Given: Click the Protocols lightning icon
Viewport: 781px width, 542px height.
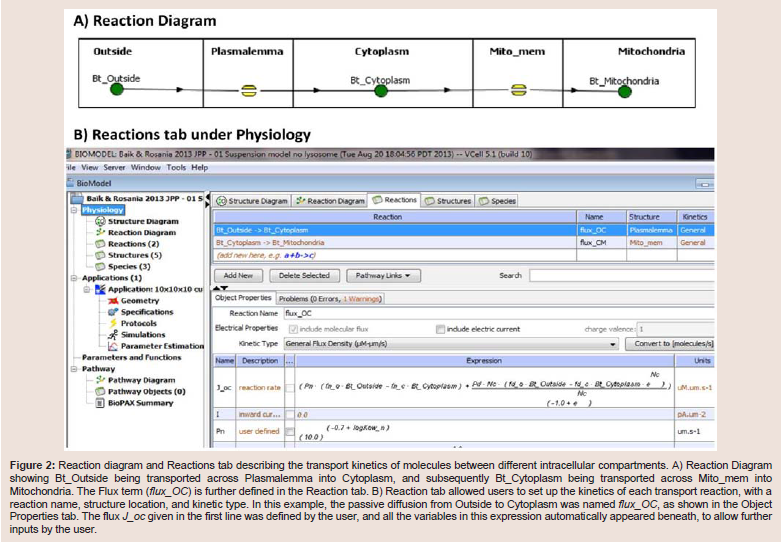Looking at the screenshot, I should [x=113, y=323].
